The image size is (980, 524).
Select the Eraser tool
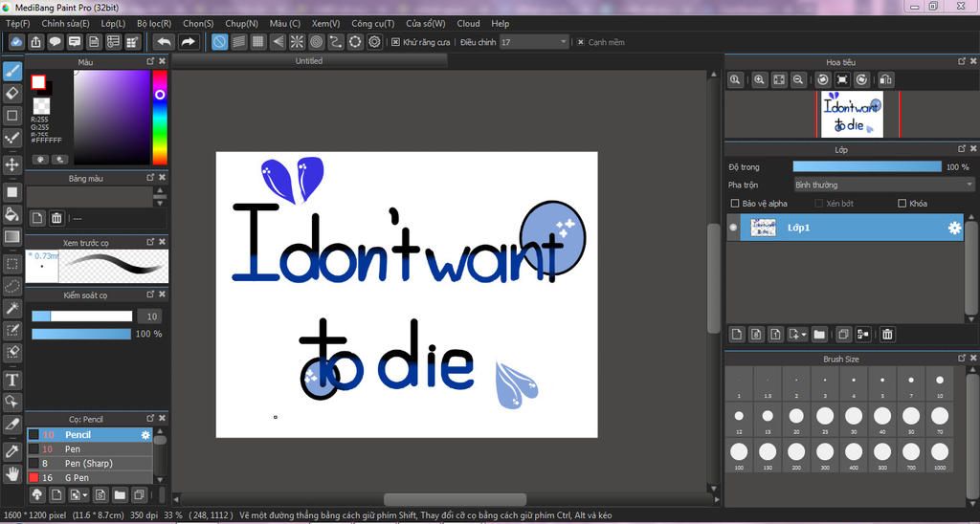(11, 93)
